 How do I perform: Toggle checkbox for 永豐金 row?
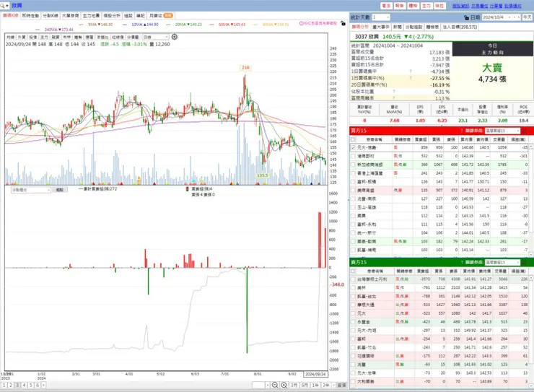pyautogui.click(x=353, y=322)
